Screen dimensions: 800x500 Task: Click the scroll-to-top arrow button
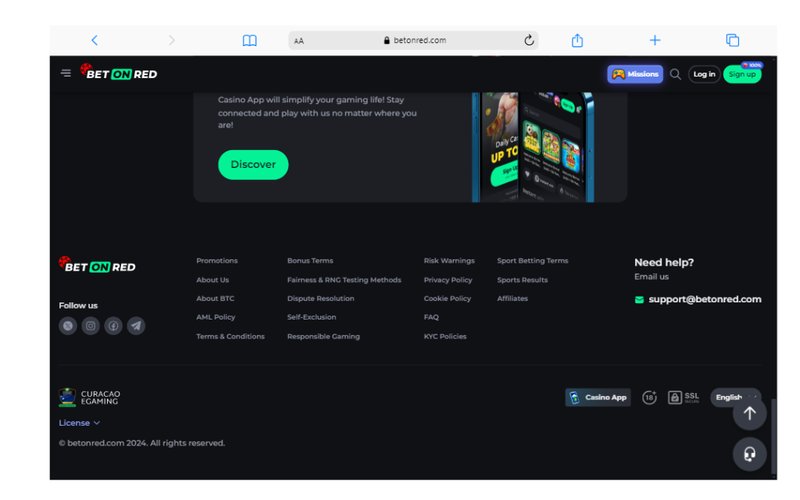pyautogui.click(x=749, y=413)
